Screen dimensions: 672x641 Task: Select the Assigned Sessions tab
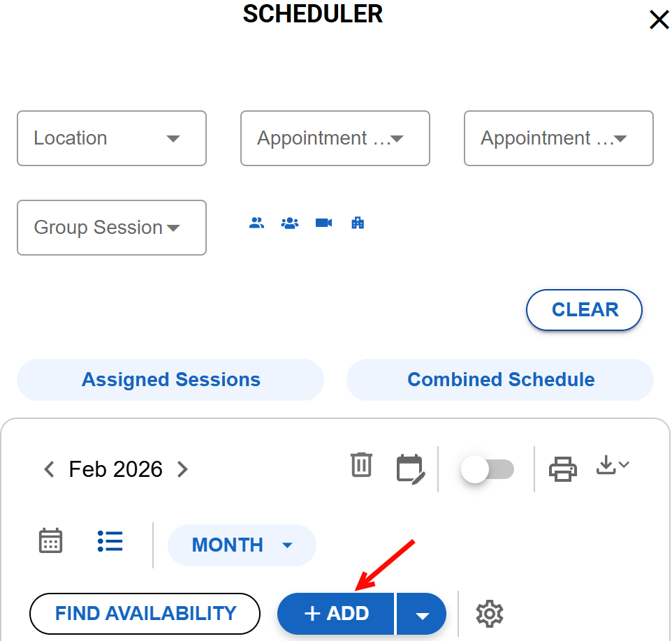170,380
